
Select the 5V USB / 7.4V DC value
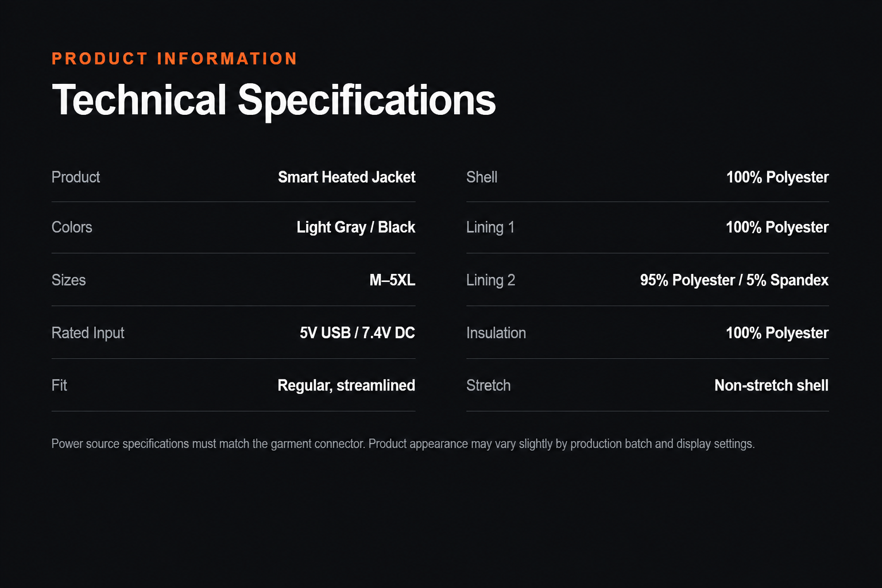[x=357, y=333]
